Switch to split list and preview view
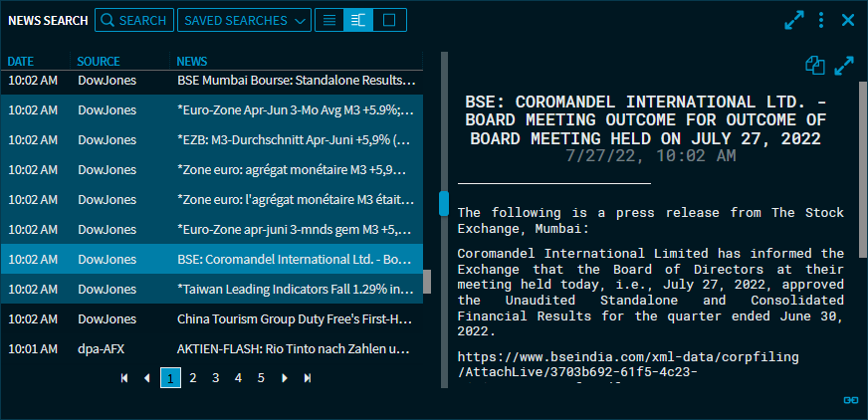Viewport: 868px width, 420px height. tap(358, 20)
